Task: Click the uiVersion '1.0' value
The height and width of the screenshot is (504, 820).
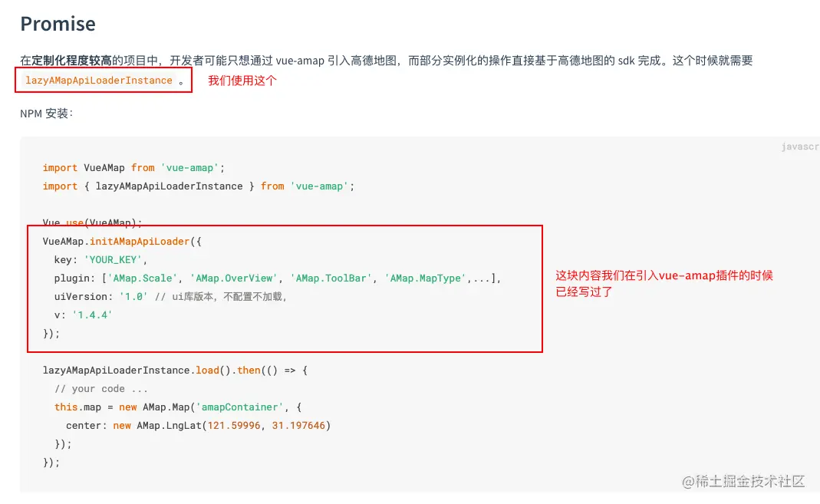Action: point(133,297)
